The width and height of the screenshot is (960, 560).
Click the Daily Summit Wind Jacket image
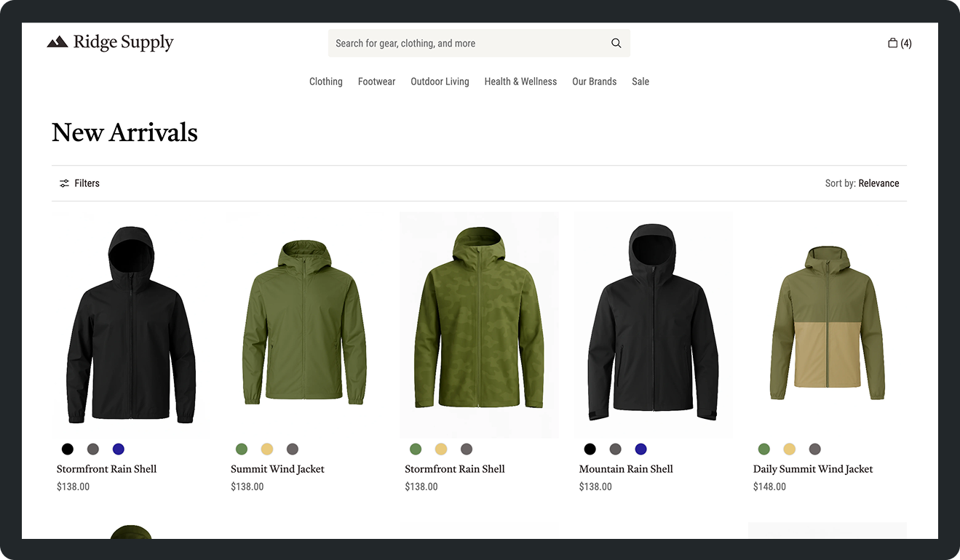click(x=827, y=324)
